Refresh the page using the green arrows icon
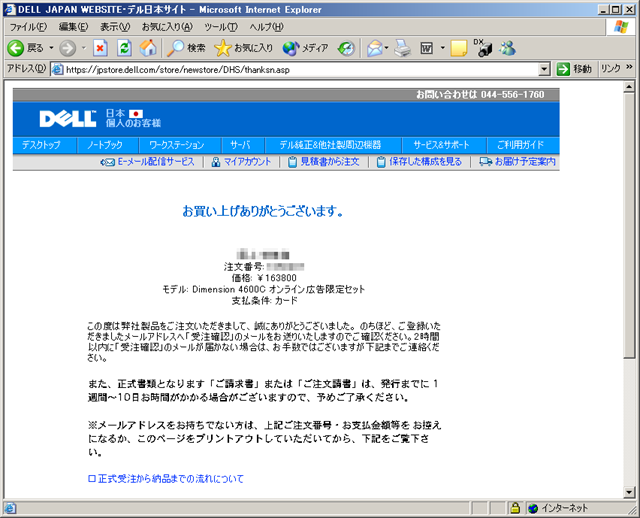640x518 pixels. pos(124,48)
